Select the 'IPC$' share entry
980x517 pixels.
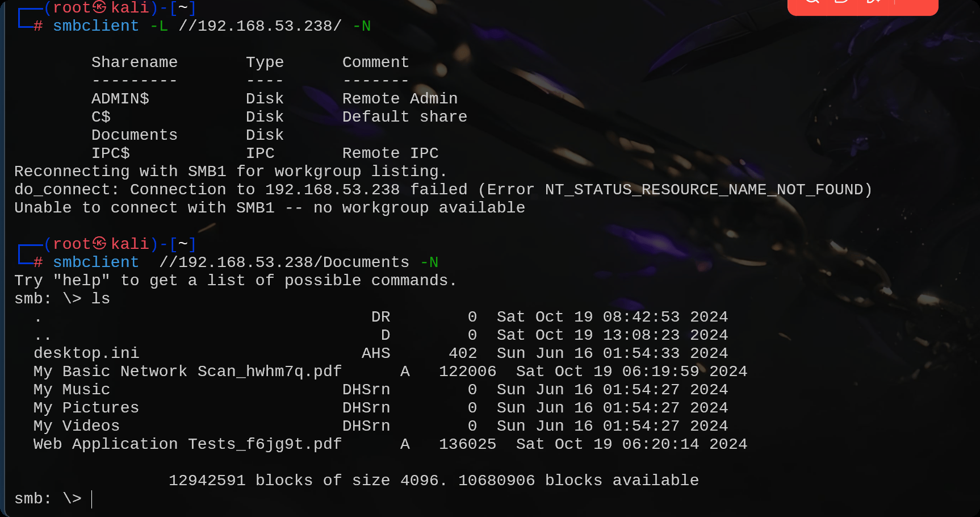coord(110,153)
